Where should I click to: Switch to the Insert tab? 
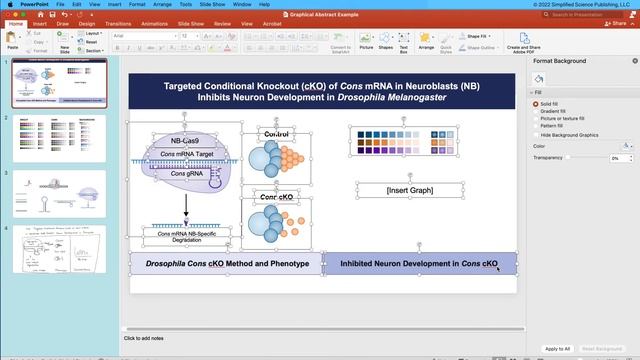click(40, 24)
